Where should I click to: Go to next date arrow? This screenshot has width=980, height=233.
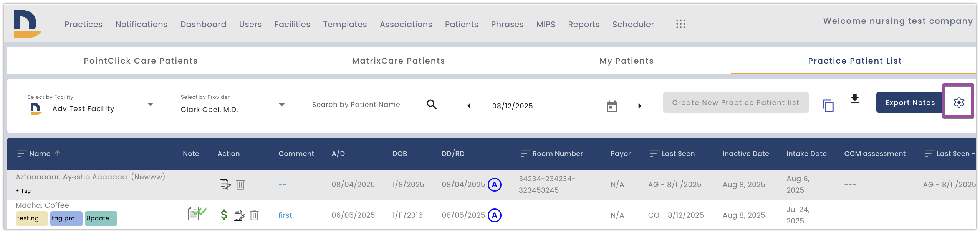point(640,106)
